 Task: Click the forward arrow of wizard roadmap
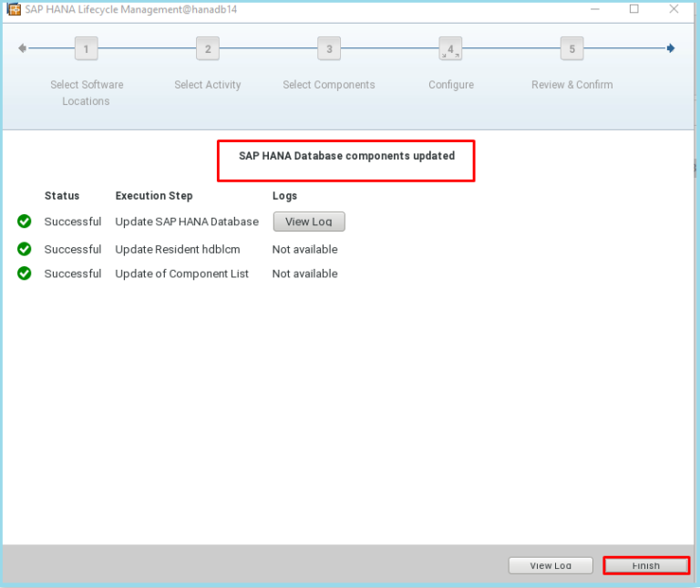[671, 48]
